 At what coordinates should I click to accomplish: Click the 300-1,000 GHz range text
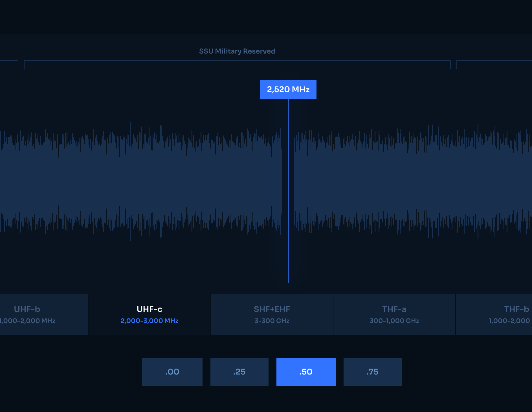click(x=394, y=321)
